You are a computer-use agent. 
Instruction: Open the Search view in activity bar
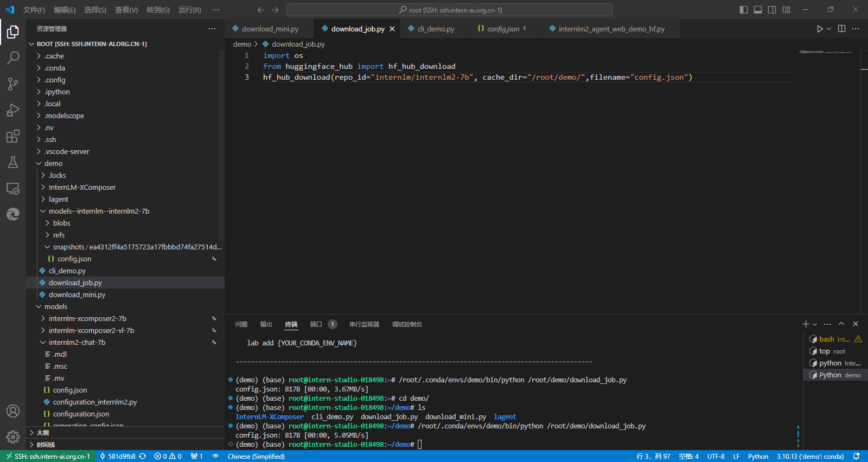13,57
